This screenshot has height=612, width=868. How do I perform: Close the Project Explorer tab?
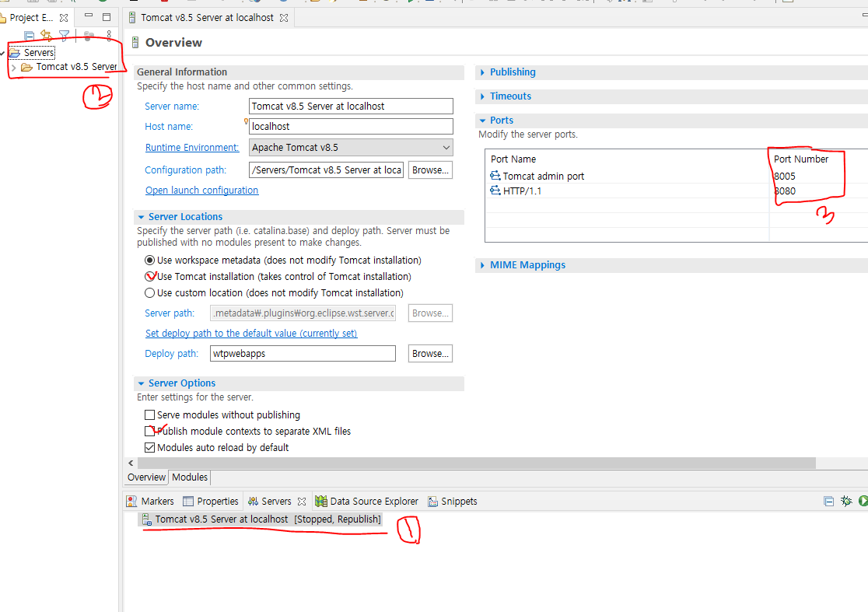click(64, 18)
